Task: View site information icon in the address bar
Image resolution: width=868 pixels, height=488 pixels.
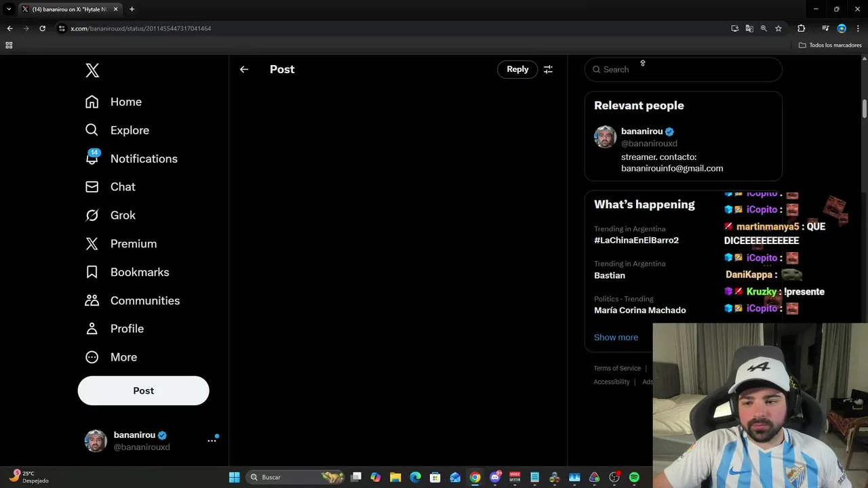Action: tap(62, 28)
